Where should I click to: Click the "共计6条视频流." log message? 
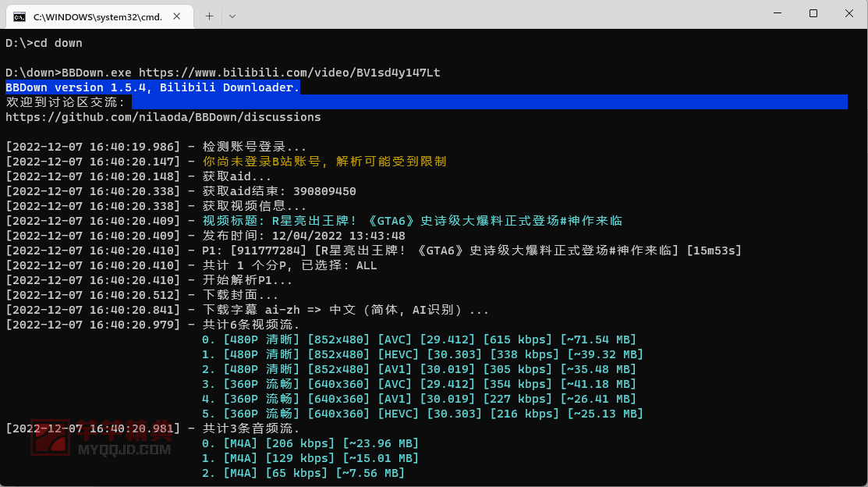coord(251,325)
